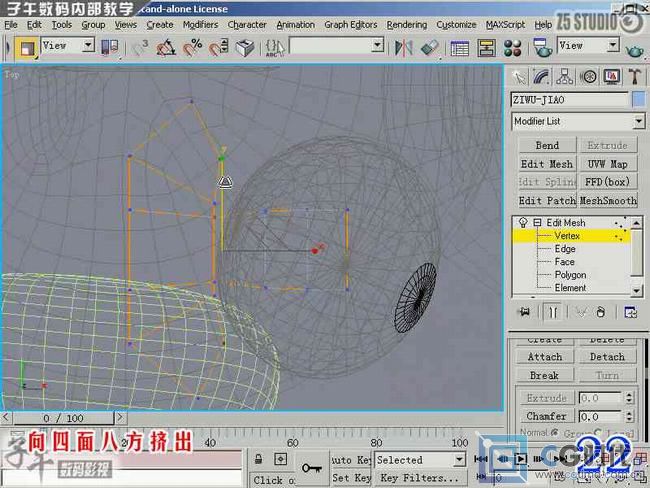This screenshot has height=488, width=650.
Task: Click the Keyboard Shortcut Override cube icon
Action: point(245,48)
